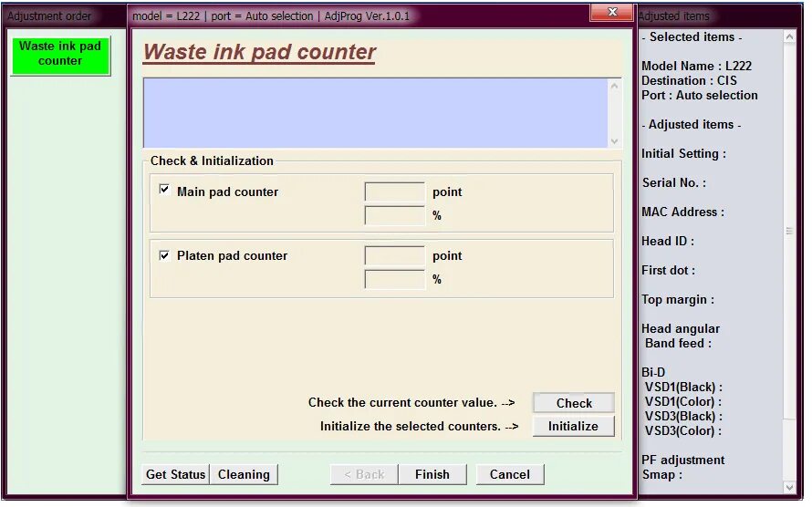812x507 pixels.
Task: Click the 'Top margin :' entry
Action: pyautogui.click(x=678, y=299)
